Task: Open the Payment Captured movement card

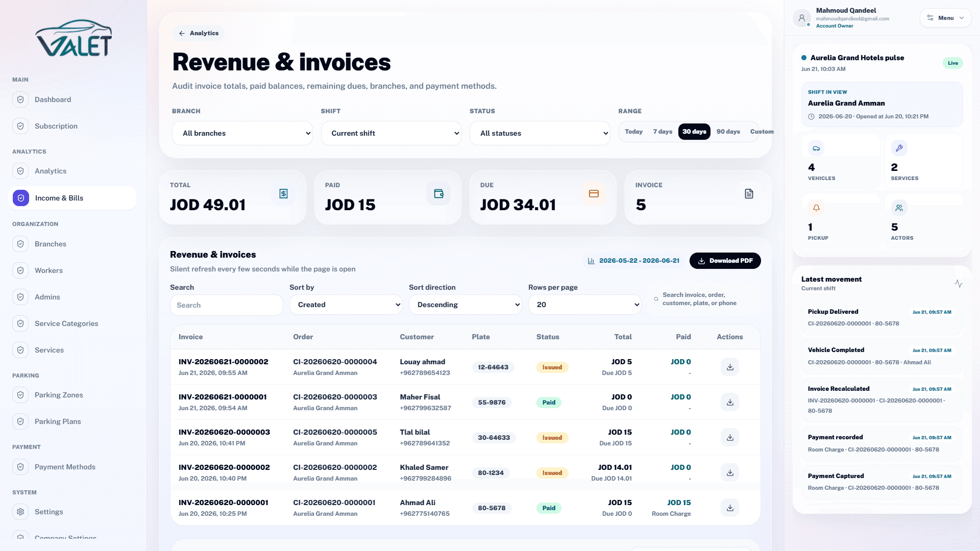Action: tap(881, 482)
